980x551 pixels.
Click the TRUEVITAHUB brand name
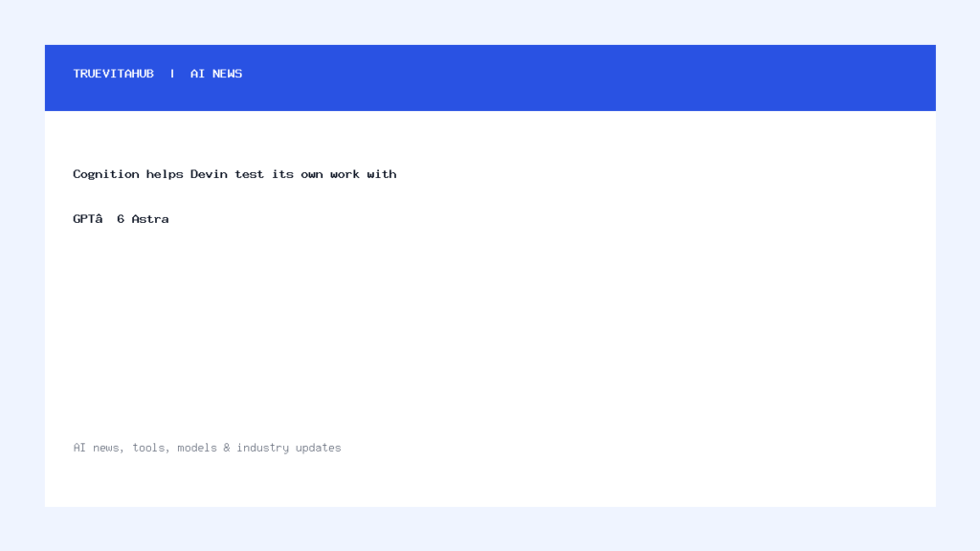click(x=113, y=74)
